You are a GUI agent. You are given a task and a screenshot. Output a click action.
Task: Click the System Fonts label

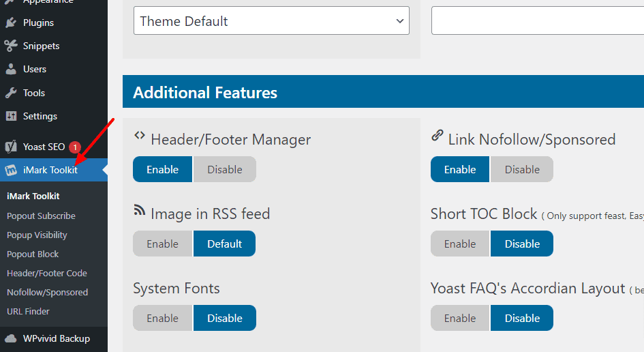click(x=177, y=289)
